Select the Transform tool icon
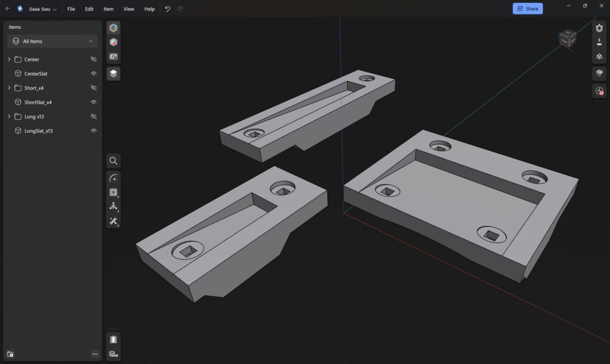 [x=113, y=207]
